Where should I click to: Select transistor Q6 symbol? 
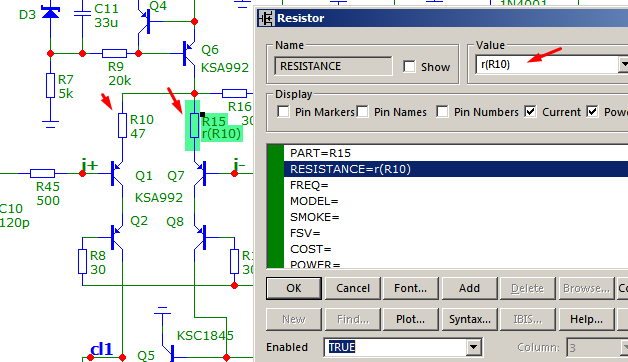(x=188, y=53)
